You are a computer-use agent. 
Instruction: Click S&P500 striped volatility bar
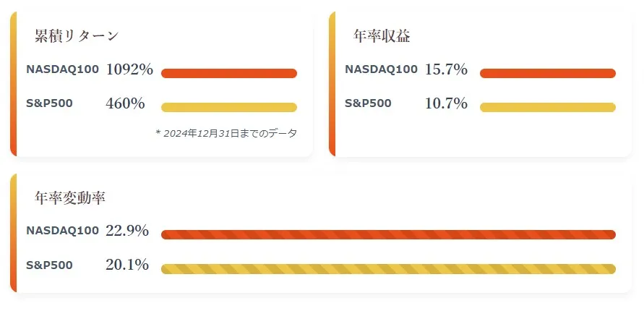[388, 268]
